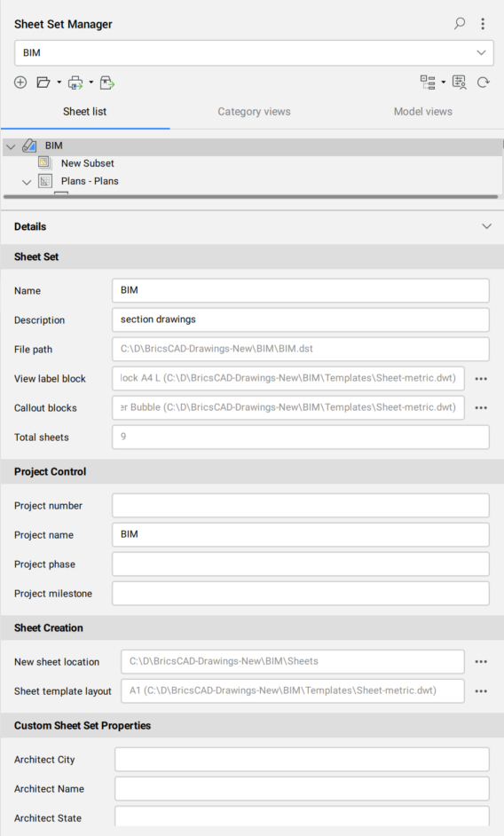Viewport: 504px width, 836px height.
Task: Click the publish printer icon
Action: (75, 83)
